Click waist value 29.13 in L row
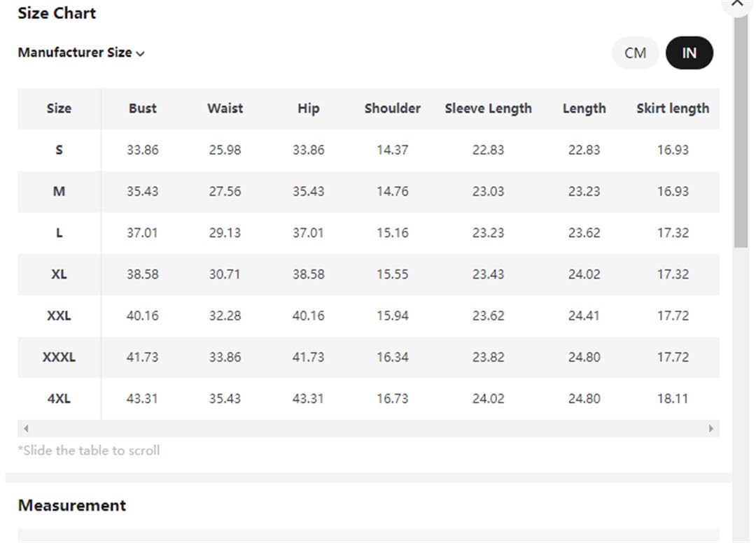This screenshot has height=543, width=756. [x=225, y=233]
